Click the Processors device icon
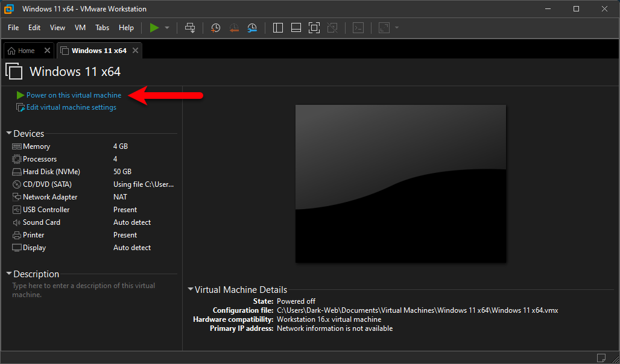 [x=17, y=159]
